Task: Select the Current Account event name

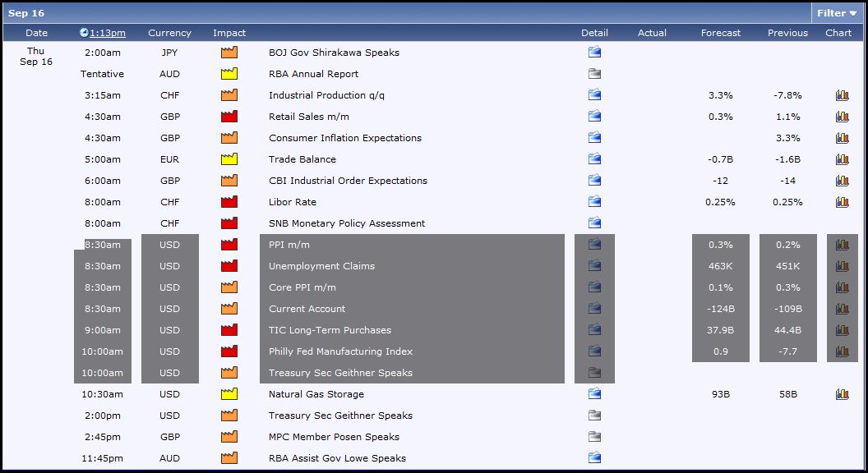Action: pyautogui.click(x=307, y=309)
